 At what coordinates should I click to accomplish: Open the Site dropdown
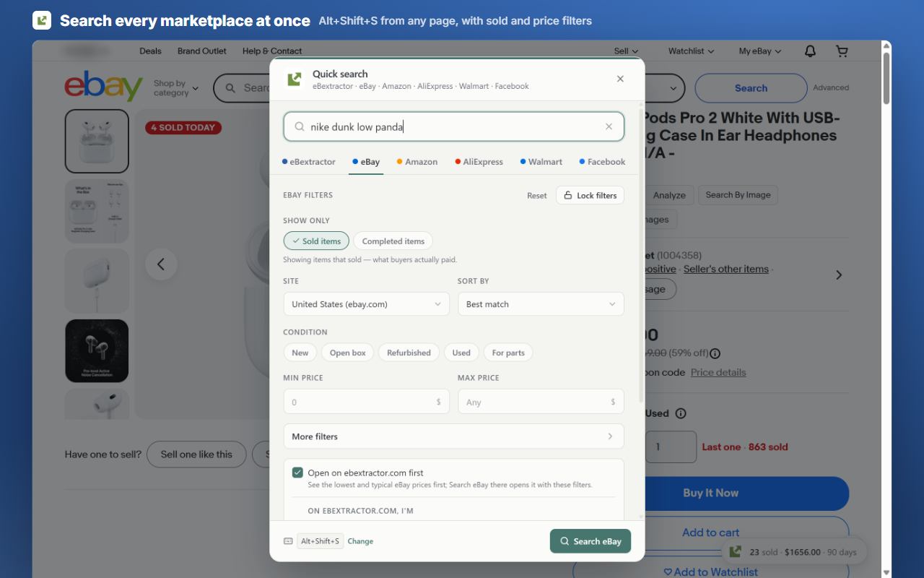(367, 304)
